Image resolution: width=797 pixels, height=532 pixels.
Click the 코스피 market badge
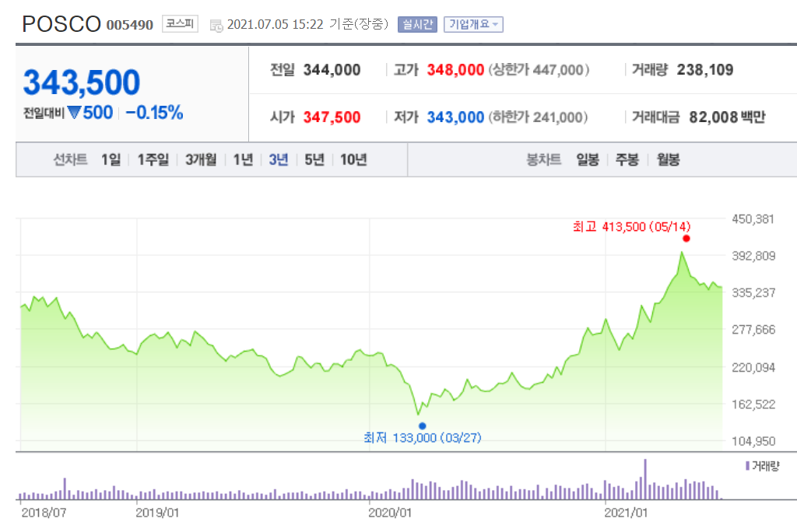coord(180,24)
